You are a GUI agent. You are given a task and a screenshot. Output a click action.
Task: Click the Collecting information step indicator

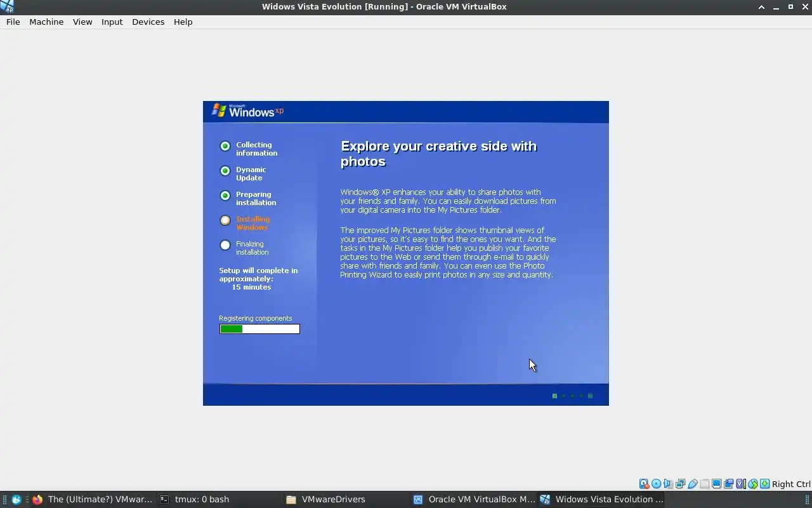click(x=225, y=146)
